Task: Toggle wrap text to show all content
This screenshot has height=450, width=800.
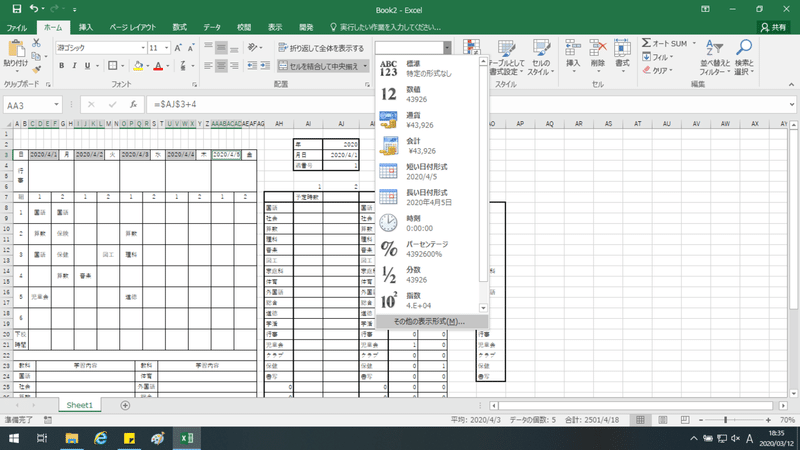Action: [x=321, y=48]
